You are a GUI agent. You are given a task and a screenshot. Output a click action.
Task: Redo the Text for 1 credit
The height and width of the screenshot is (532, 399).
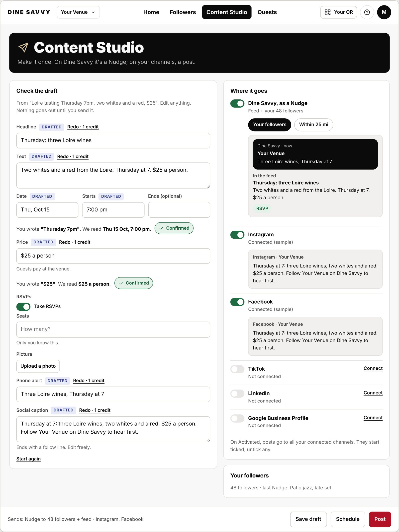coord(73,157)
